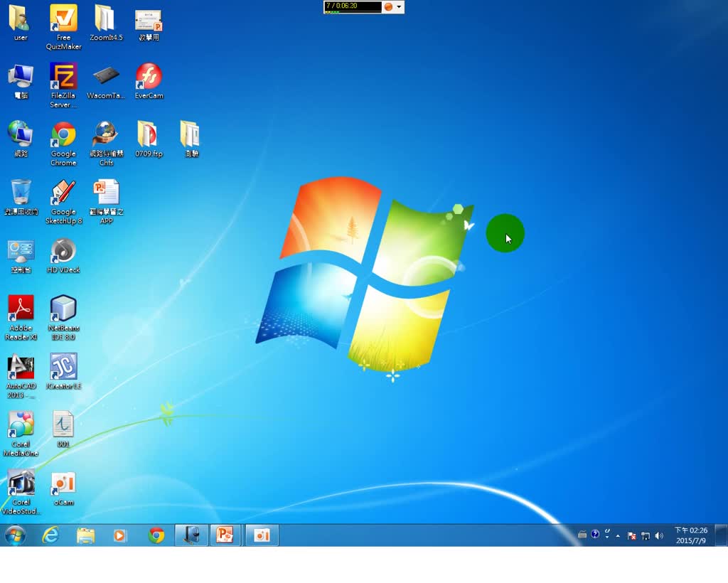Open the language bar options arrow
This screenshot has height=583, width=728.
607,537
